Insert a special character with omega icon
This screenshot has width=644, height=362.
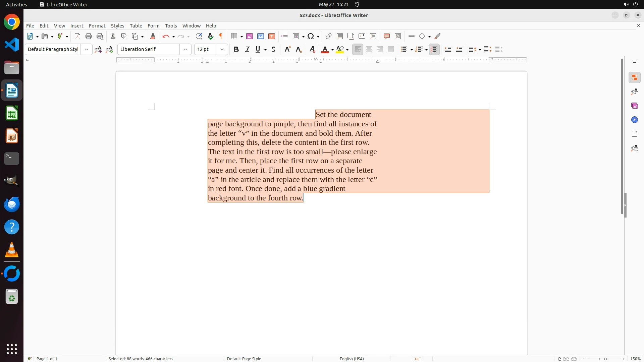311,36
